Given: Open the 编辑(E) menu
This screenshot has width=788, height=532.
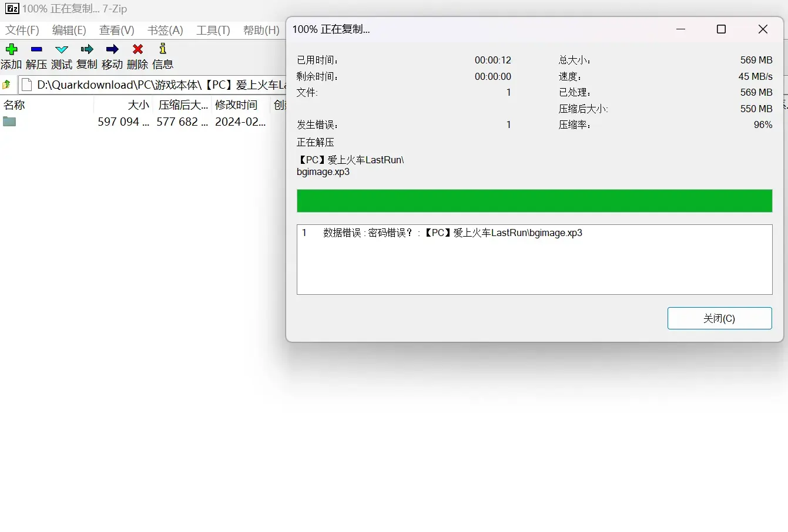Looking at the screenshot, I should point(69,30).
